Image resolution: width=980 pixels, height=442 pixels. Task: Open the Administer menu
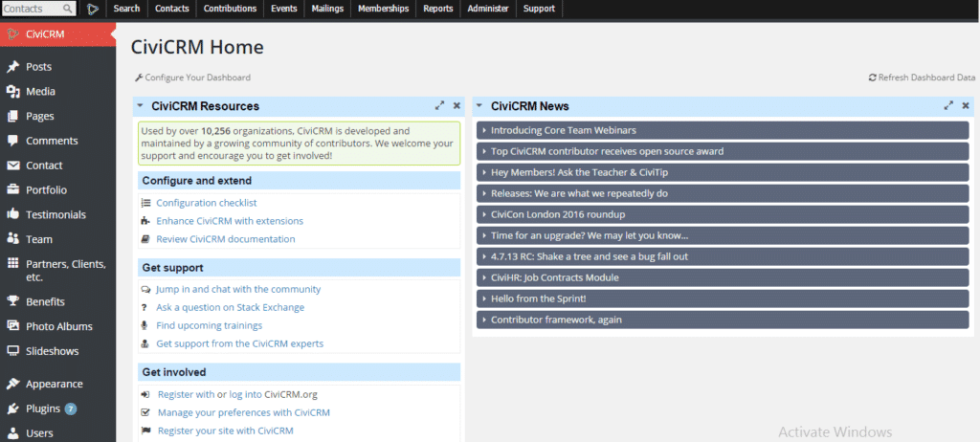(x=488, y=9)
